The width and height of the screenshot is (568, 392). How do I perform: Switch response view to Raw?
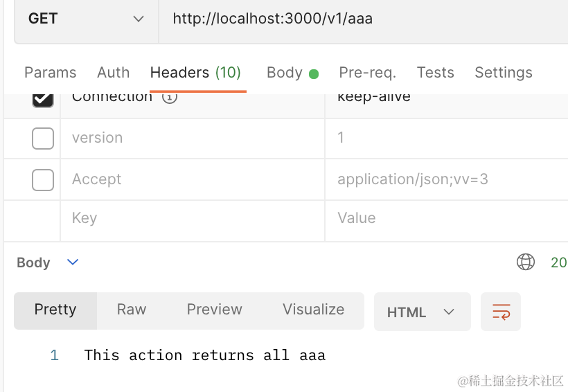pyautogui.click(x=132, y=310)
